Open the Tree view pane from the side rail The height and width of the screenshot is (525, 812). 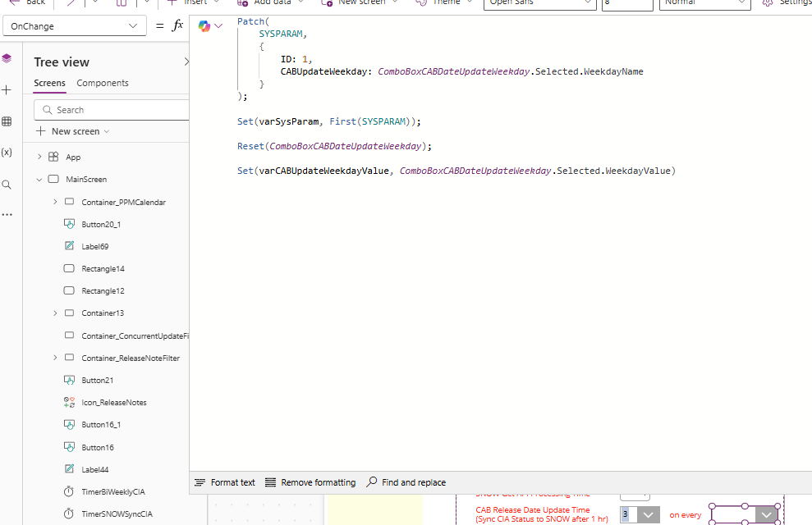7,58
